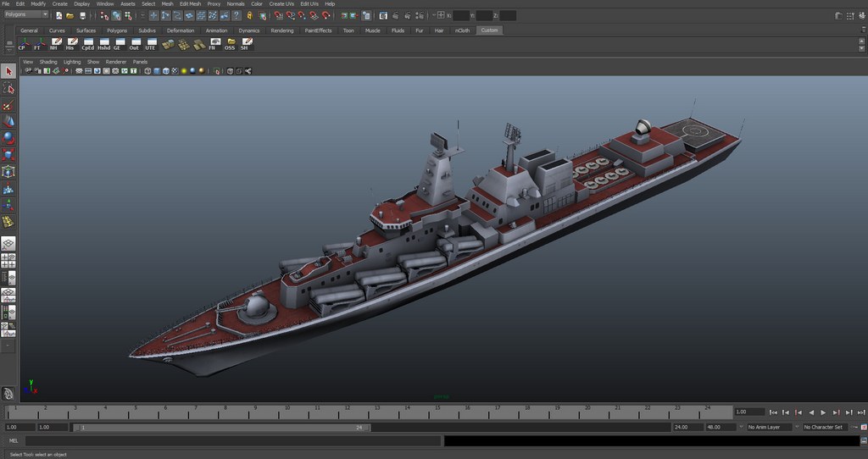Open scene using the folder icon
The width and height of the screenshot is (868, 459).
pos(70,15)
